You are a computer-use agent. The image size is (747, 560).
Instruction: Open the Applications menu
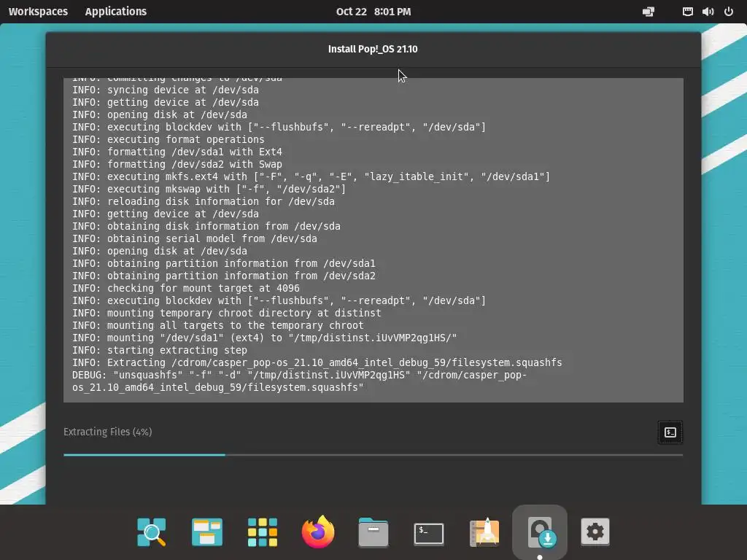116,12
